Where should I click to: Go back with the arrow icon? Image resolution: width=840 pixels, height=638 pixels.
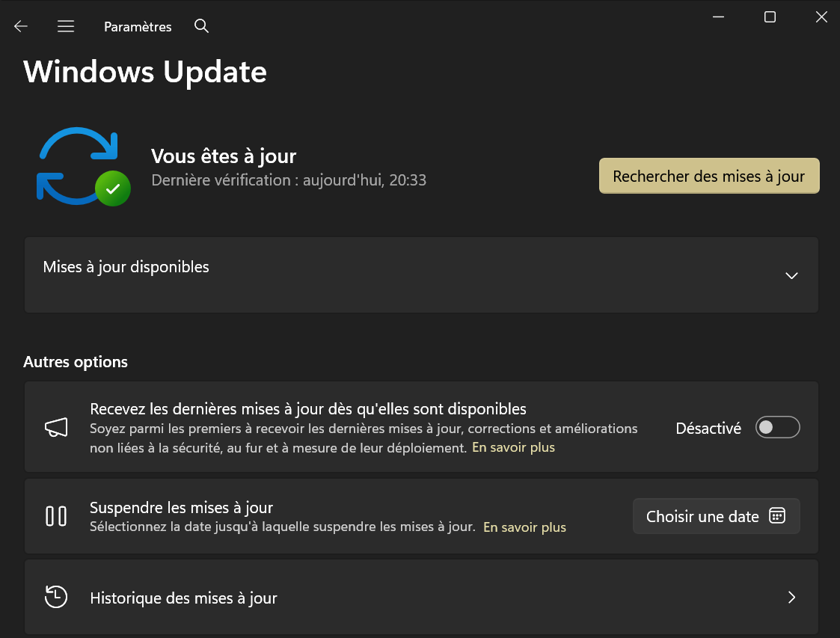tap(21, 26)
